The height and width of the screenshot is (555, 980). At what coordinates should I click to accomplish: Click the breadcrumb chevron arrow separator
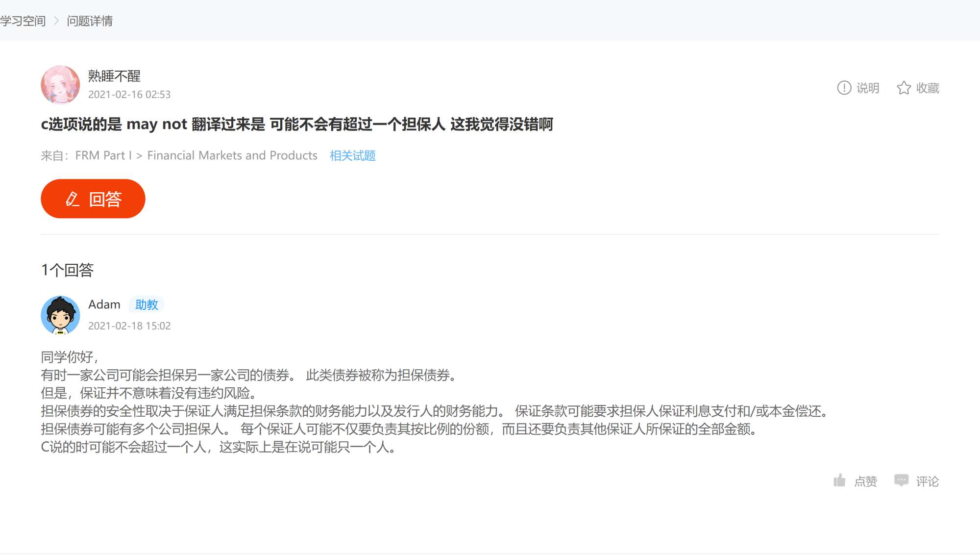pyautogui.click(x=56, y=21)
